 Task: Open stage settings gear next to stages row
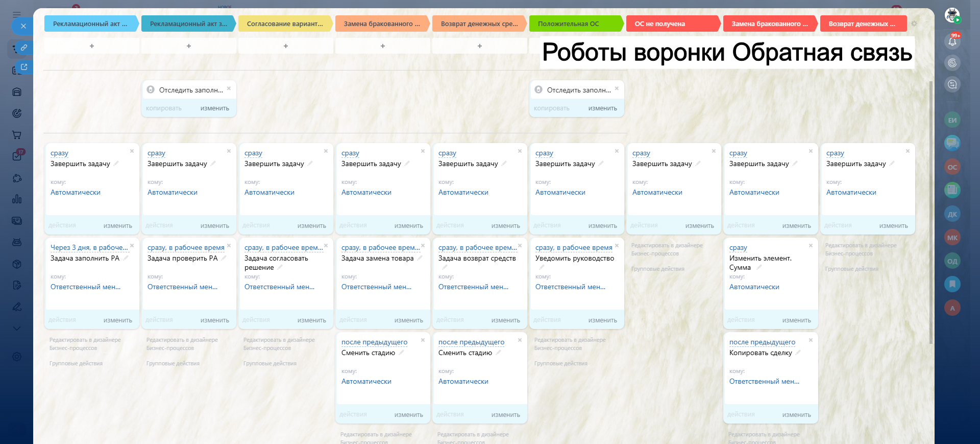[914, 24]
